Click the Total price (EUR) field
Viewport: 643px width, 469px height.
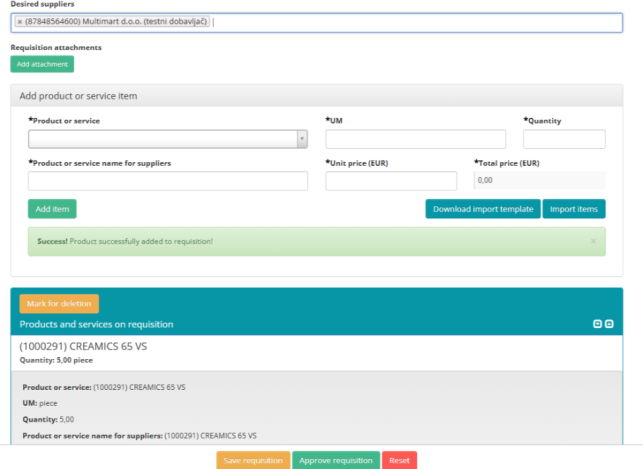(539, 181)
